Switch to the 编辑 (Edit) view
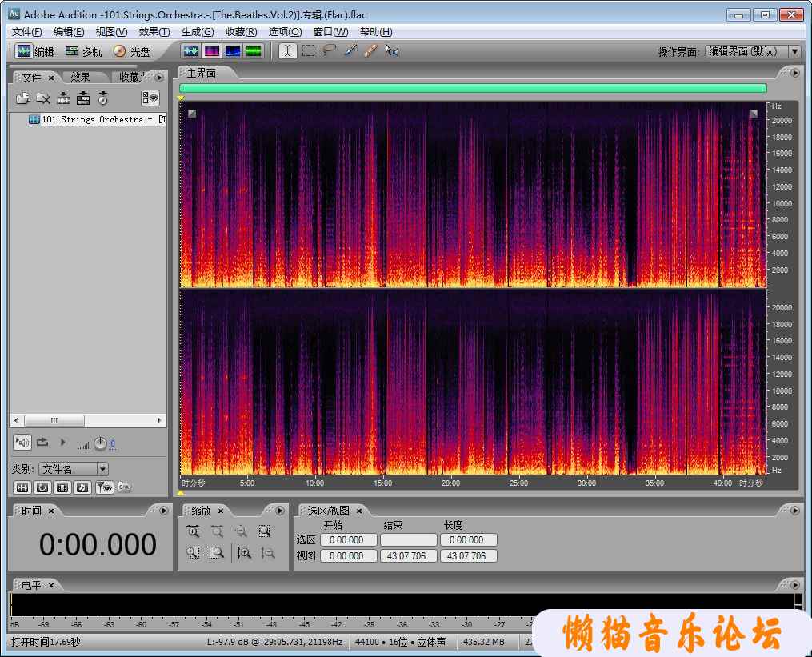The height and width of the screenshot is (657, 812). [34, 51]
